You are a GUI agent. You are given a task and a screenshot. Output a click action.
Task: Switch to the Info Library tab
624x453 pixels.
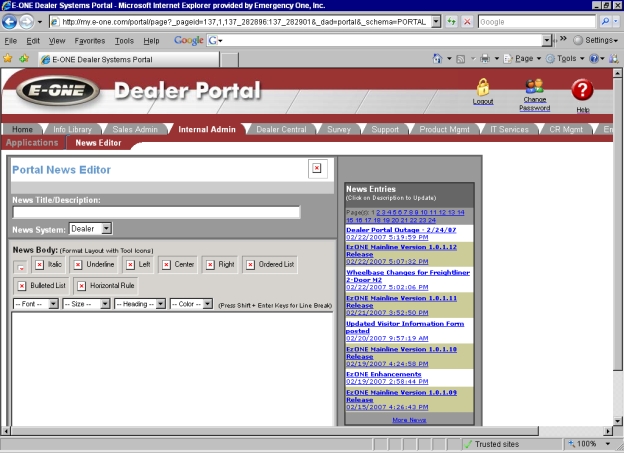[x=72, y=129]
